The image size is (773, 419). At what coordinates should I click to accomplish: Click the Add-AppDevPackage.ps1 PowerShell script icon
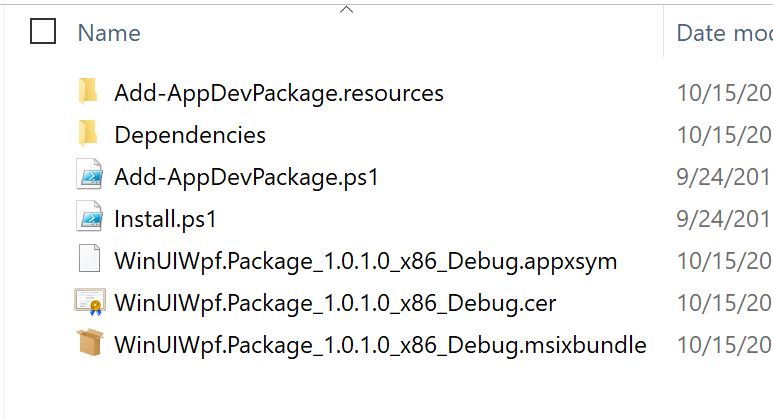(x=89, y=177)
